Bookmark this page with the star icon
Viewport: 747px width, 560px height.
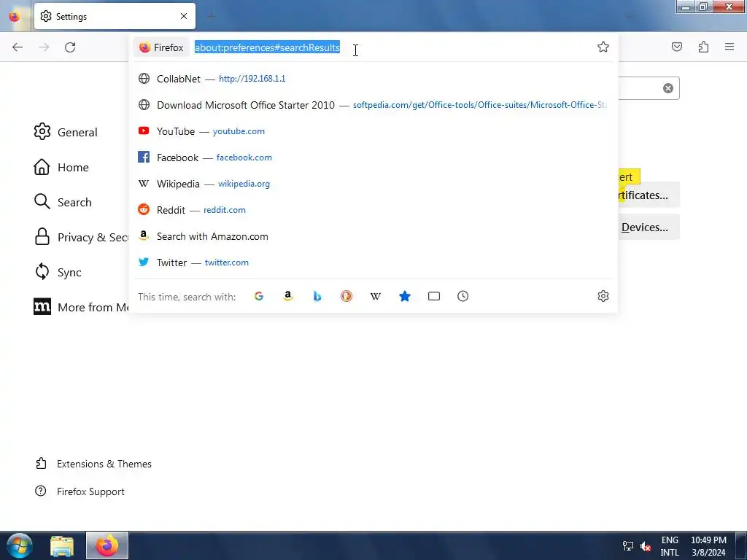point(603,47)
